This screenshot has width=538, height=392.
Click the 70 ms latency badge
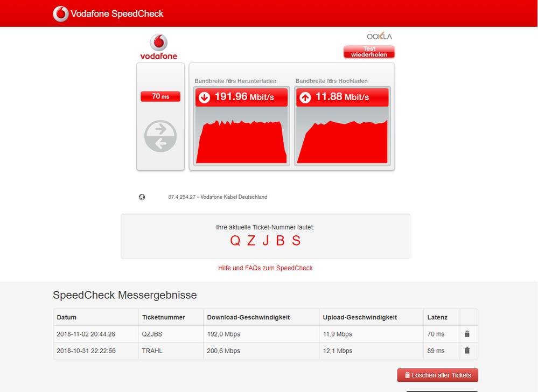point(160,96)
